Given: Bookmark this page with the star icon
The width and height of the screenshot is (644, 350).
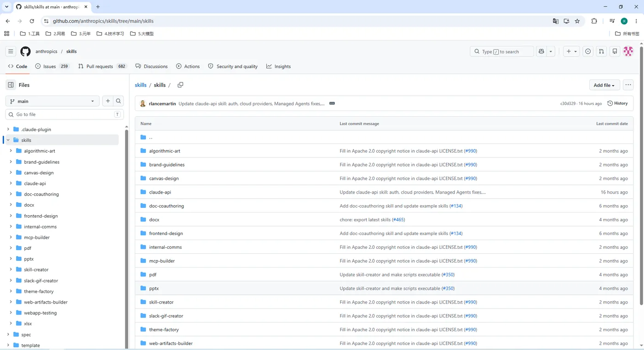Looking at the screenshot, I should click(577, 21).
